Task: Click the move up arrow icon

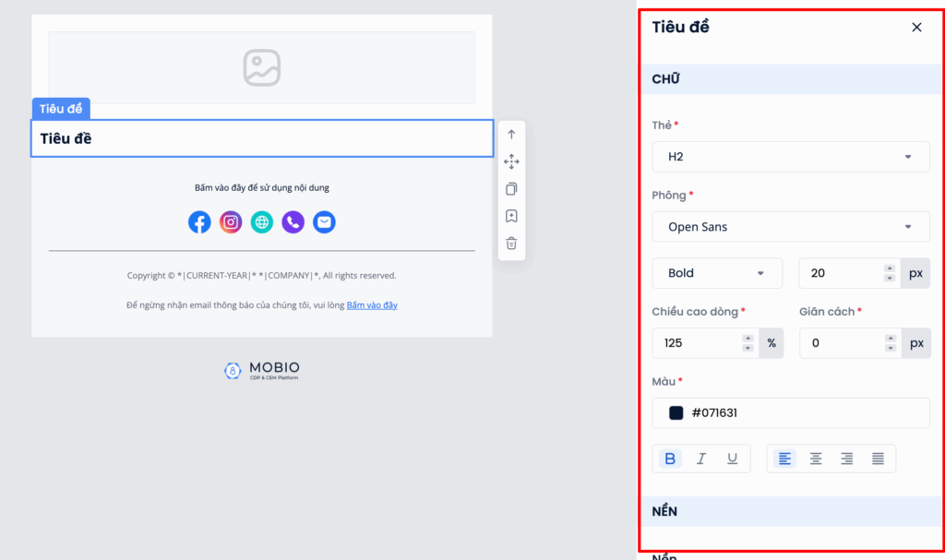Action: tap(511, 135)
